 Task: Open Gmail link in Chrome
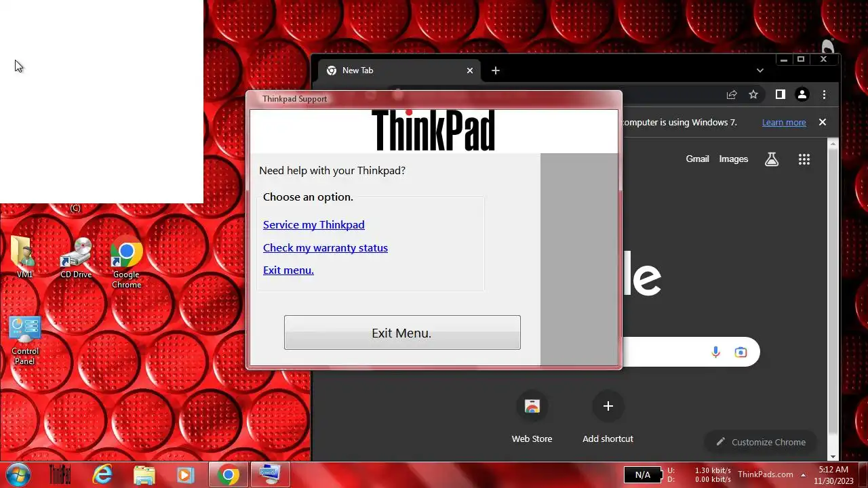(x=697, y=159)
